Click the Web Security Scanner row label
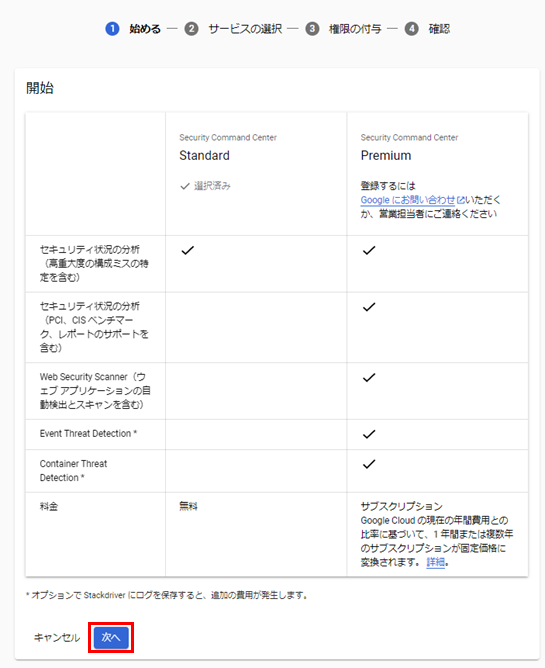The image size is (545, 668). [95, 391]
